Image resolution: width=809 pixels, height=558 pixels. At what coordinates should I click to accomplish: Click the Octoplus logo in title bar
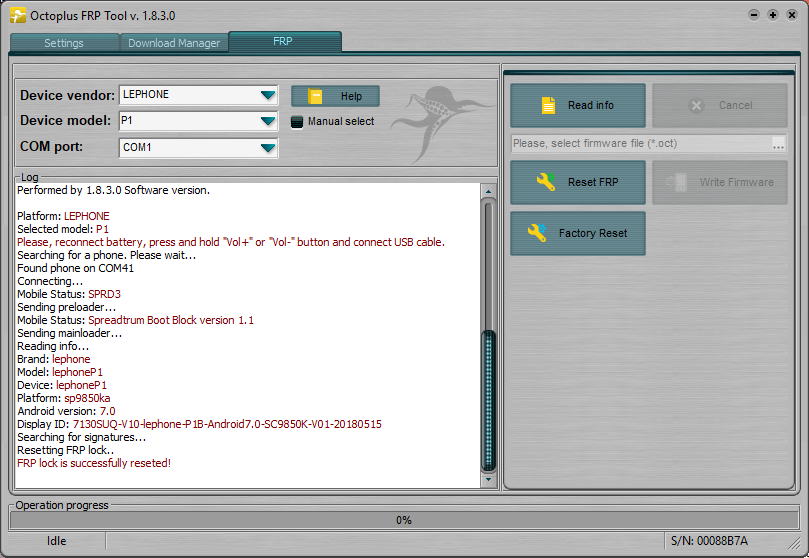pos(17,15)
